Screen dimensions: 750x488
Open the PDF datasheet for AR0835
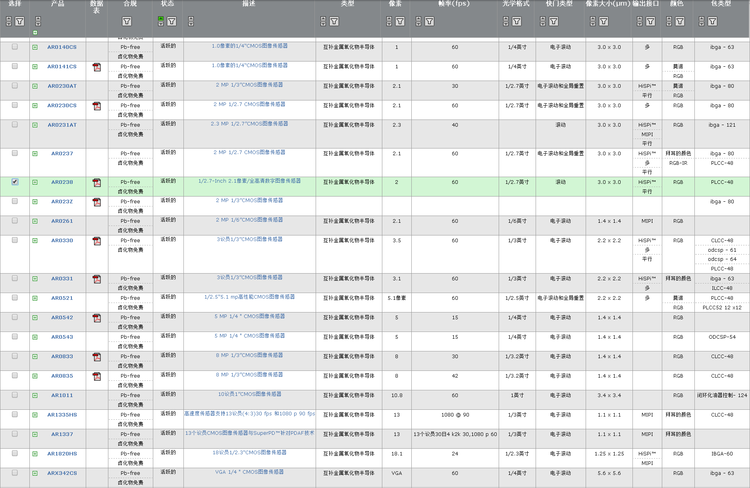(97, 377)
